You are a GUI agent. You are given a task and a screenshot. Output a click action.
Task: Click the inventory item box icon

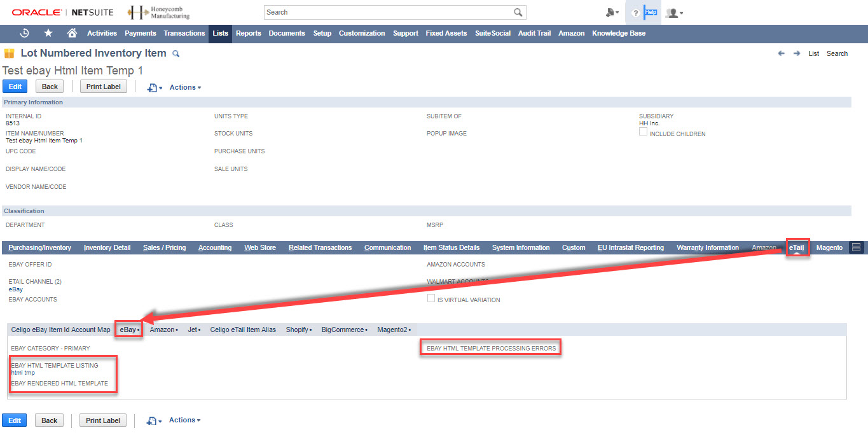pos(9,53)
